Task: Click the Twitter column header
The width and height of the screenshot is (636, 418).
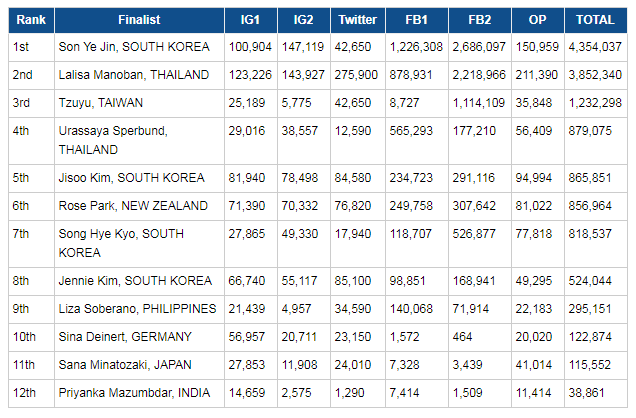Action: [358, 19]
